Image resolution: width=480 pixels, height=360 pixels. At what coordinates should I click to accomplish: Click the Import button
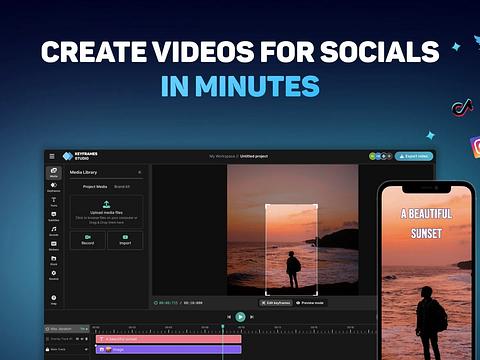125,240
